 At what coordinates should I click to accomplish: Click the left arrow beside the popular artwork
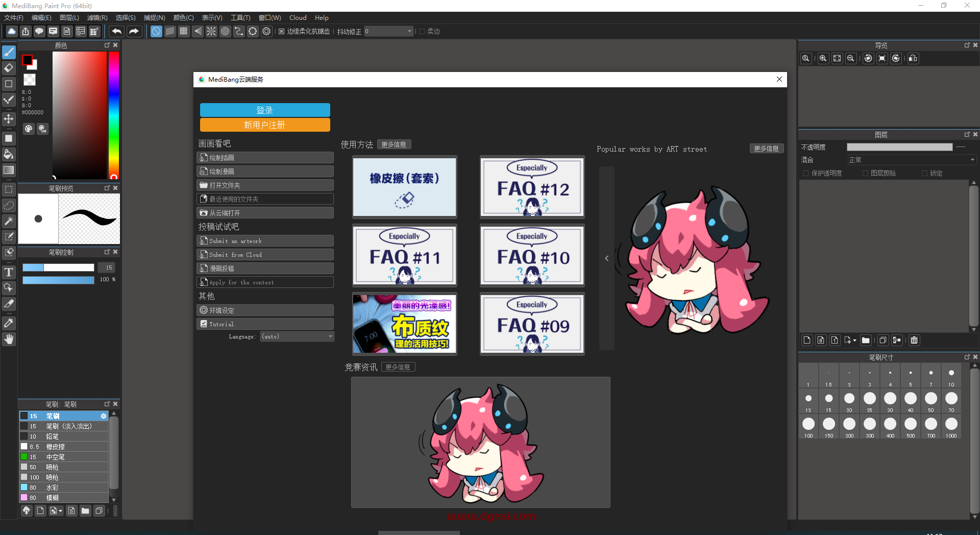[606, 258]
